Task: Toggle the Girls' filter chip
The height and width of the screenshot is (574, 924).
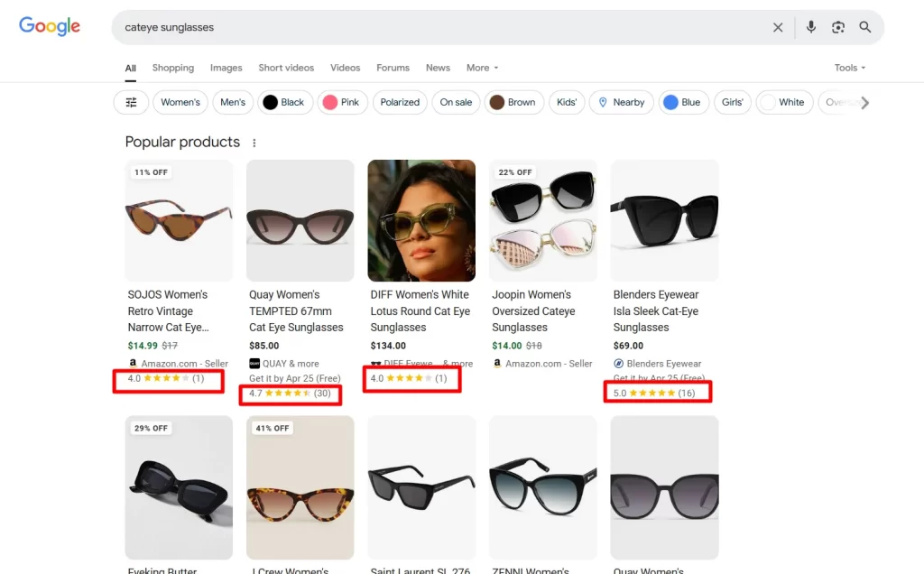Action: [x=733, y=103]
